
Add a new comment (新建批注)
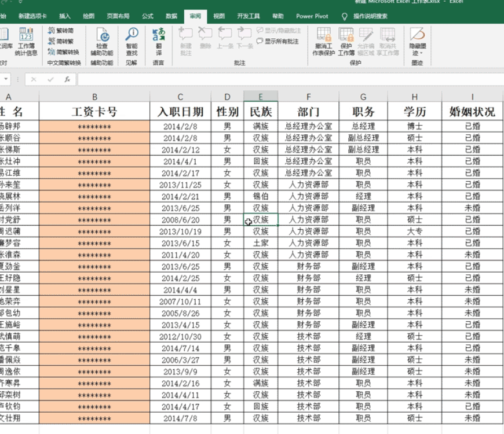(x=185, y=42)
